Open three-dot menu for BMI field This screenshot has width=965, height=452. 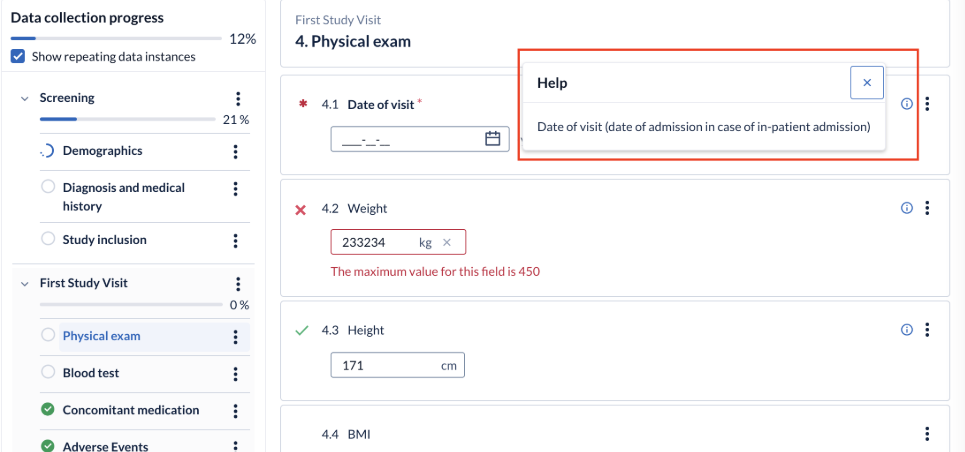coord(927,434)
